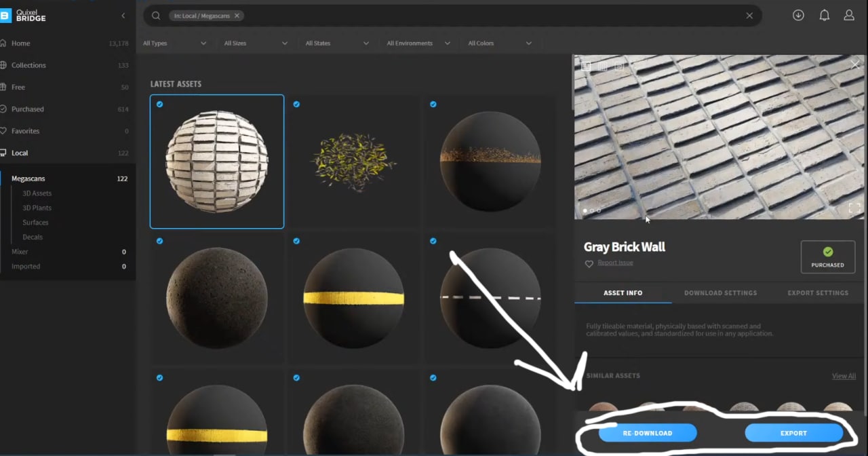Screen dimensions: 868x456
Task: Select the second-row yellow road line sphere
Action: [x=354, y=297]
